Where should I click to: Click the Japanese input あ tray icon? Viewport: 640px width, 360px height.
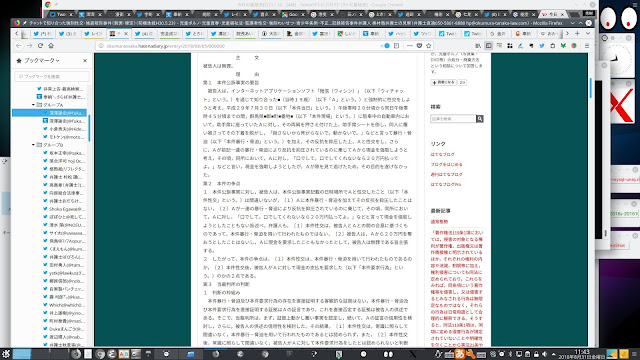pos(460,354)
